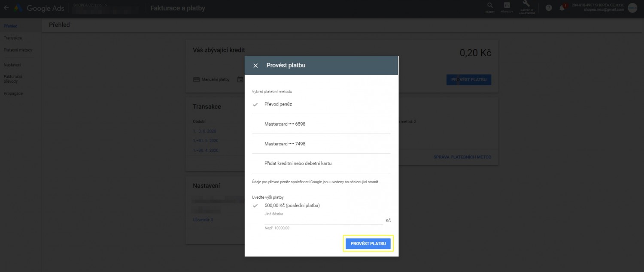Select the 500,00 Kč last payment amount
Viewport: 644px width, 272px height.
[x=292, y=206]
